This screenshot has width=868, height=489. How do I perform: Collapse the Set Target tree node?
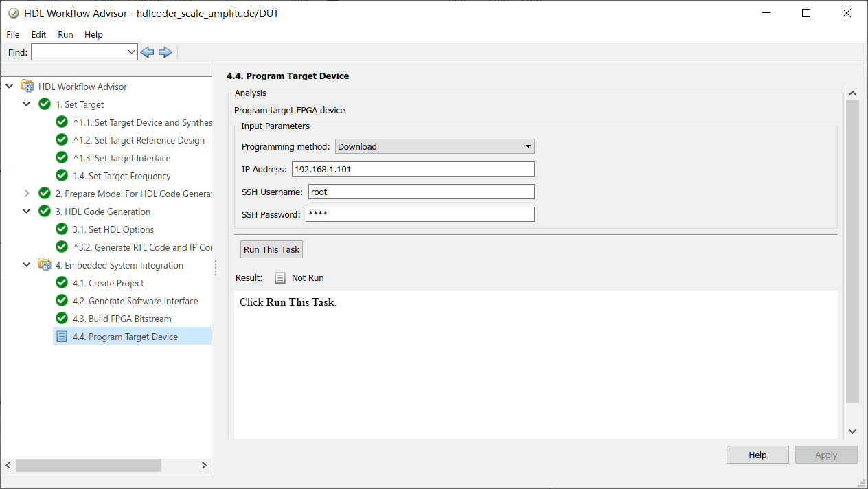pos(27,104)
